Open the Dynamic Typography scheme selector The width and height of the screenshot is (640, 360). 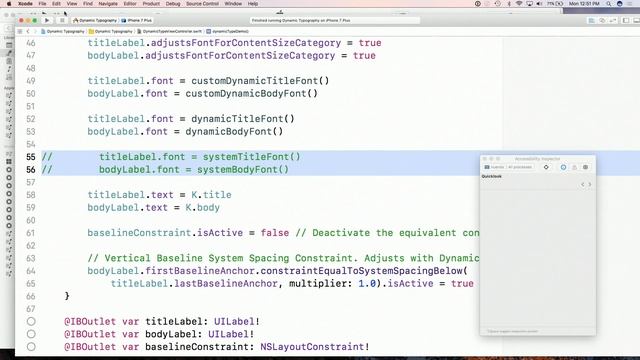pos(95,20)
